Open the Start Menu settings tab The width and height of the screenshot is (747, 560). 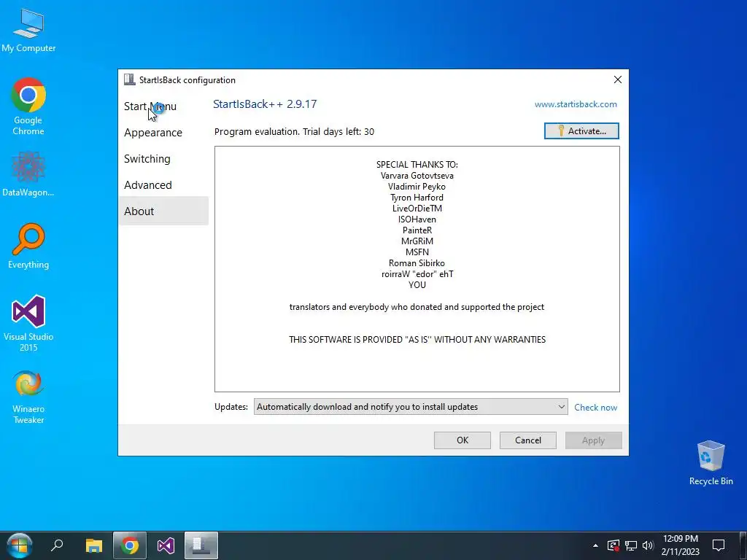click(x=150, y=106)
